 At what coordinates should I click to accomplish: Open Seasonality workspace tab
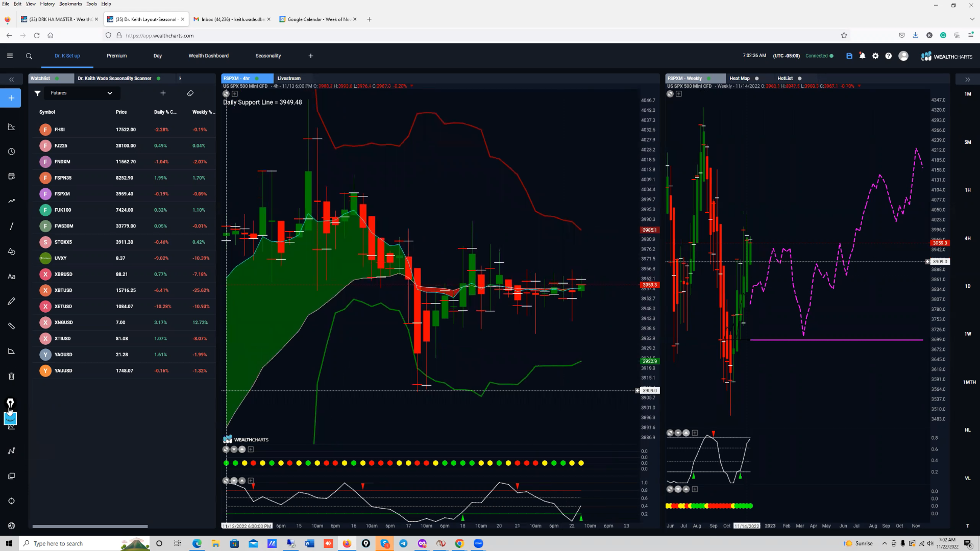[x=268, y=56]
